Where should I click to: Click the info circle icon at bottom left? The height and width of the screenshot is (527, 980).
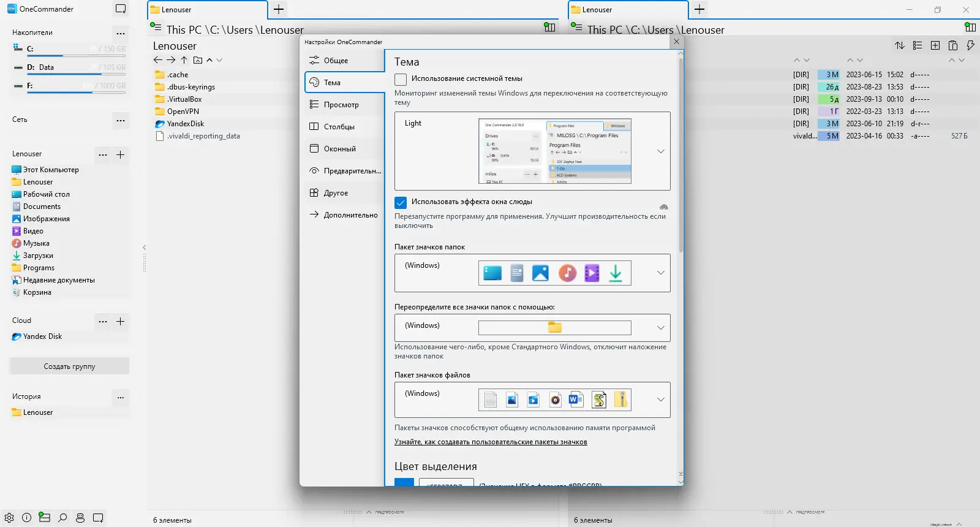pyautogui.click(x=26, y=518)
